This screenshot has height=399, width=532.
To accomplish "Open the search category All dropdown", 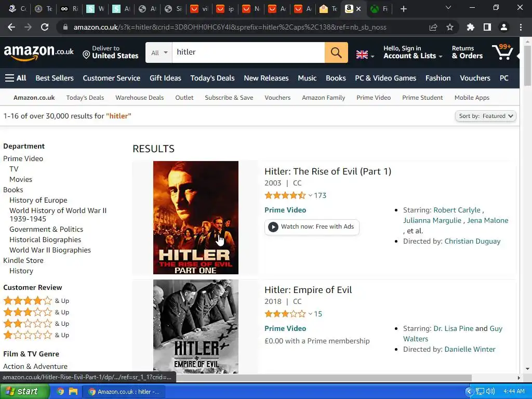I will point(159,52).
